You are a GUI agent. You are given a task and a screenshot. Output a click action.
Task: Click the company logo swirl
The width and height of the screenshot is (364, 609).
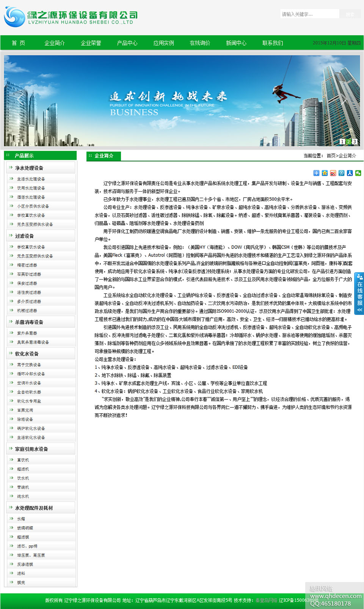[14, 17]
